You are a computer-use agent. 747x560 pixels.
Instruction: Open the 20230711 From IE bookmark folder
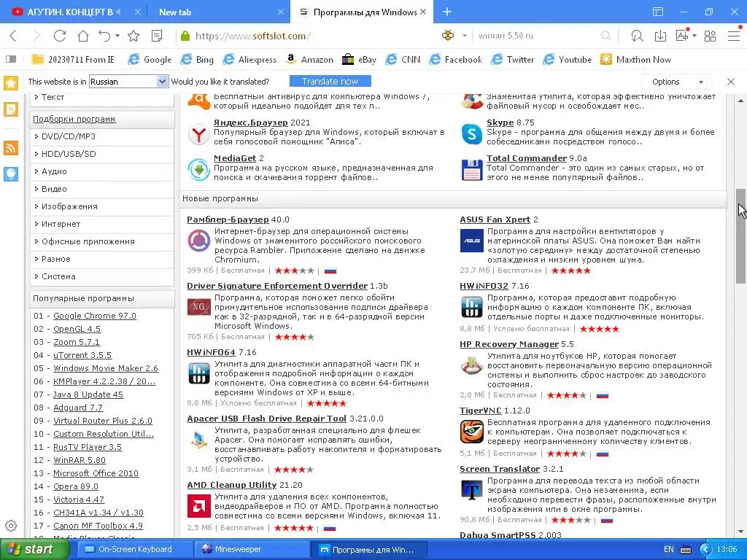(x=73, y=60)
